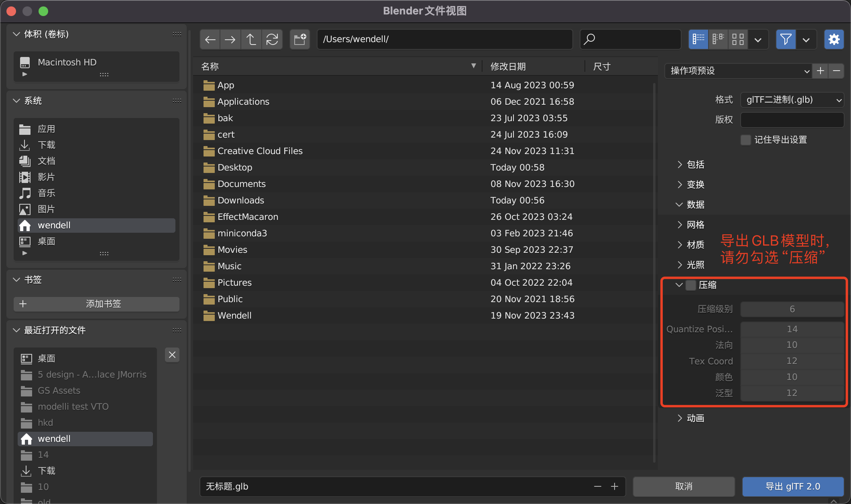Enable the 记住导出设置 checkbox
Image resolution: width=851 pixels, height=504 pixels.
745,140
